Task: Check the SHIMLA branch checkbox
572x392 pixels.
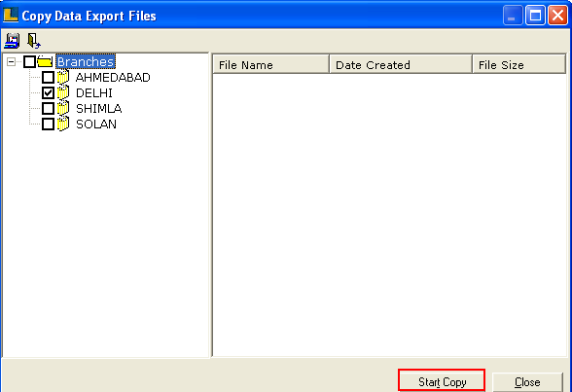Action: click(48, 108)
